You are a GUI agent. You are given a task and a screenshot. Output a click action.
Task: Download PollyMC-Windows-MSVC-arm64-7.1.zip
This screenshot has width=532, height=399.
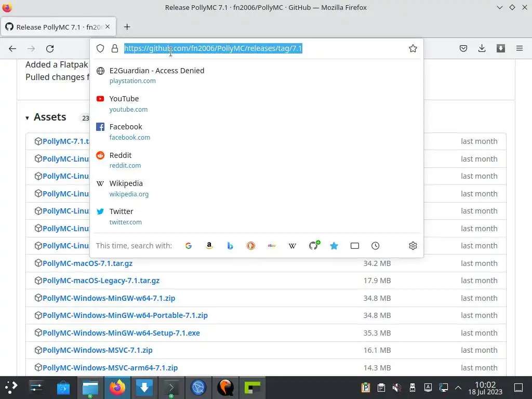pos(110,368)
